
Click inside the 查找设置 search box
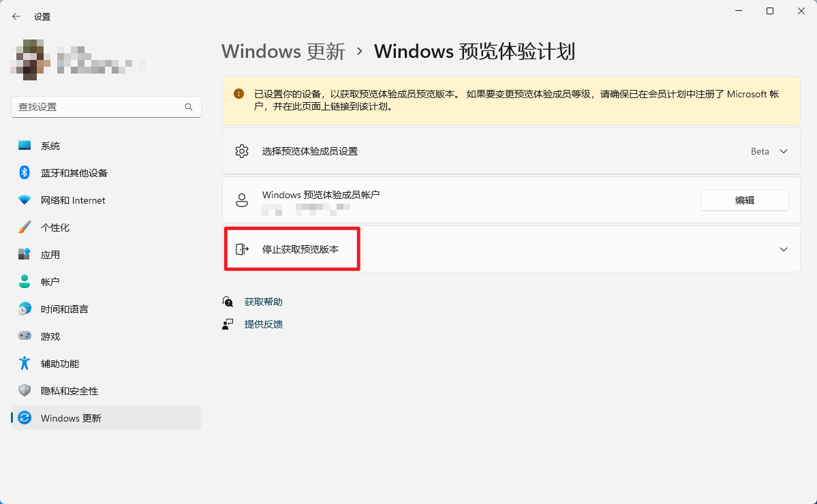coord(106,107)
